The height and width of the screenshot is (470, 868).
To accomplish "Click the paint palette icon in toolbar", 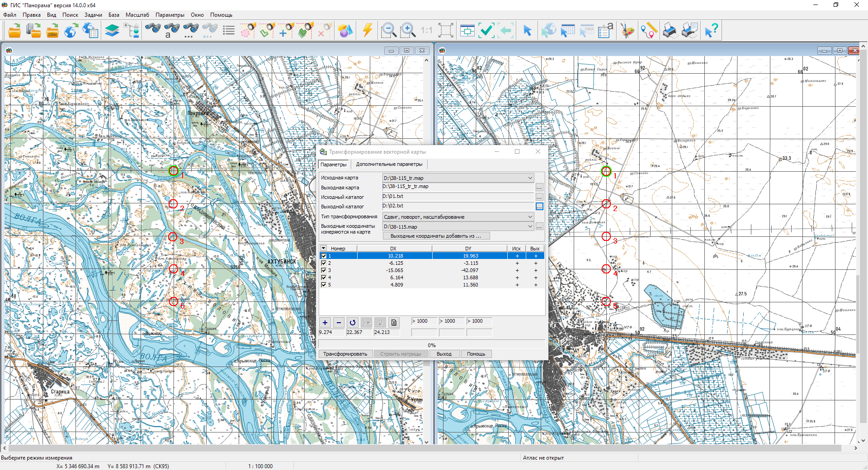I will pos(627,31).
